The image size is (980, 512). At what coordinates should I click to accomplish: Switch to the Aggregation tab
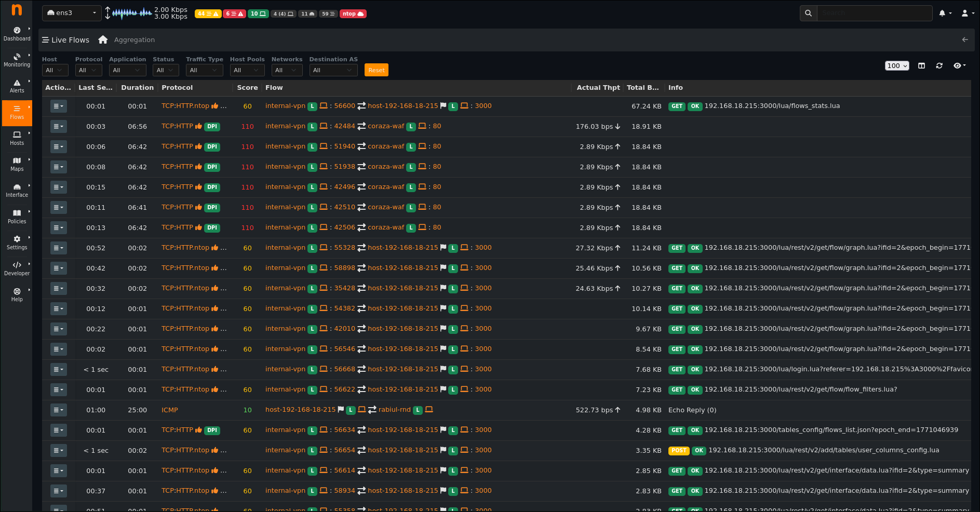coord(134,40)
